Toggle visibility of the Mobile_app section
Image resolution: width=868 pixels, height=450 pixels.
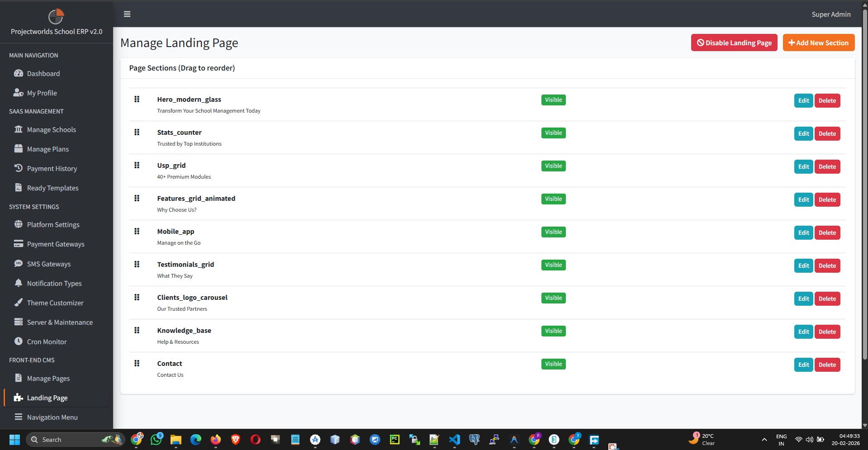(553, 232)
